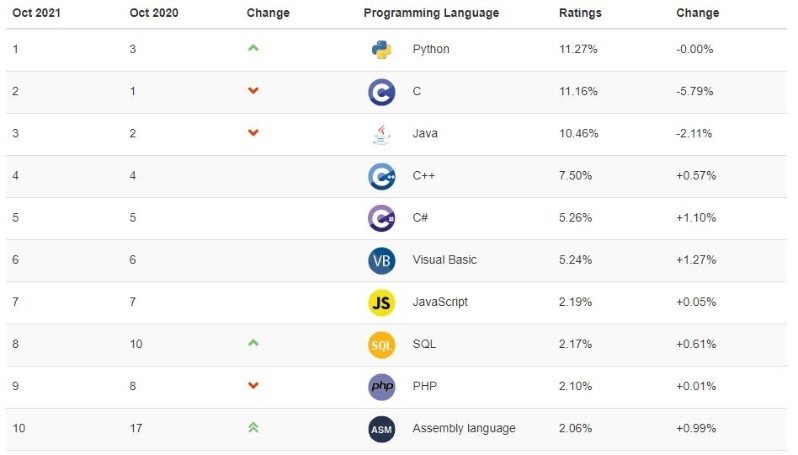798x455 pixels.
Task: Click the Ratings column header
Action: [x=580, y=13]
